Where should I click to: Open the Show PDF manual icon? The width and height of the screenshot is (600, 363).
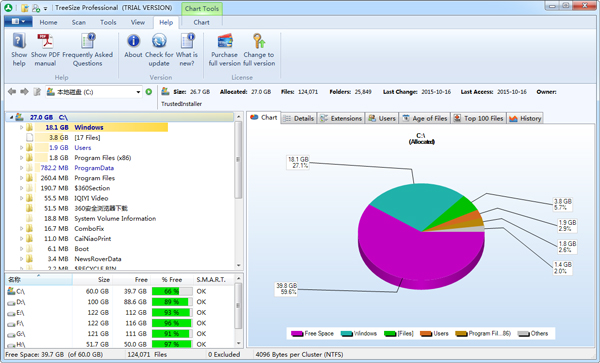(45, 41)
